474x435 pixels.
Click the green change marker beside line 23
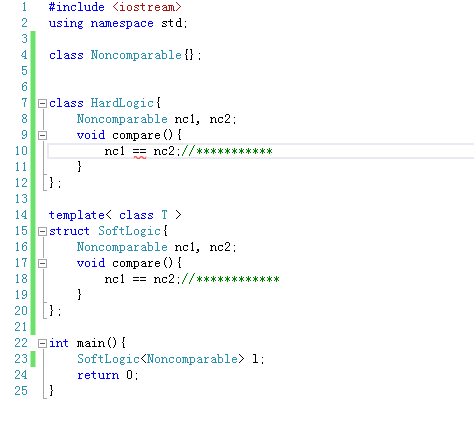[x=33, y=359]
